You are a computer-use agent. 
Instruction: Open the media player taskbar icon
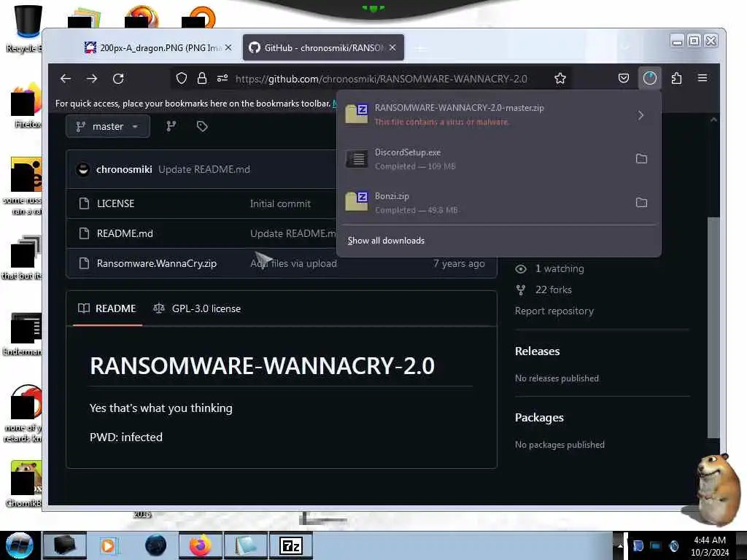pyautogui.click(x=108, y=545)
